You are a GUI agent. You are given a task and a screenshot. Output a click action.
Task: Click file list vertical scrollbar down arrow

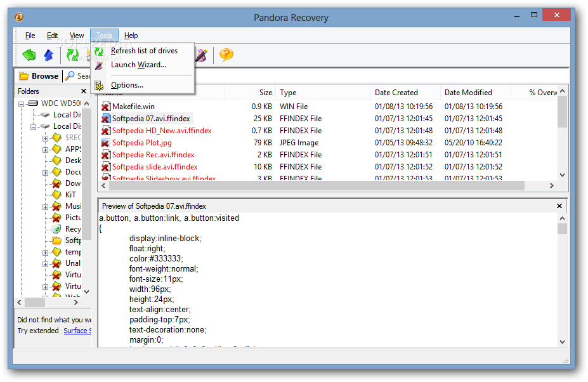(562, 175)
